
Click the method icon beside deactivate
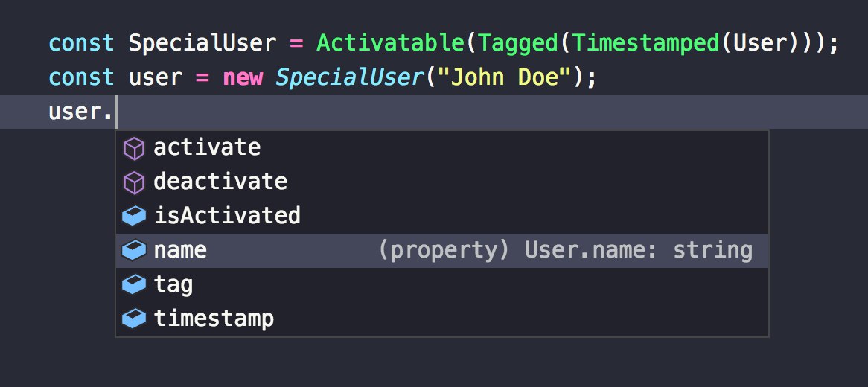tap(133, 182)
